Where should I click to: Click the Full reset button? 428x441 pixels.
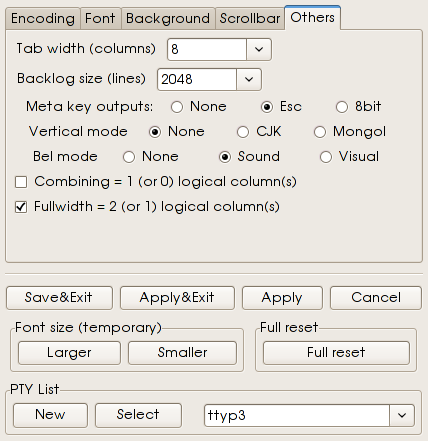click(x=336, y=353)
